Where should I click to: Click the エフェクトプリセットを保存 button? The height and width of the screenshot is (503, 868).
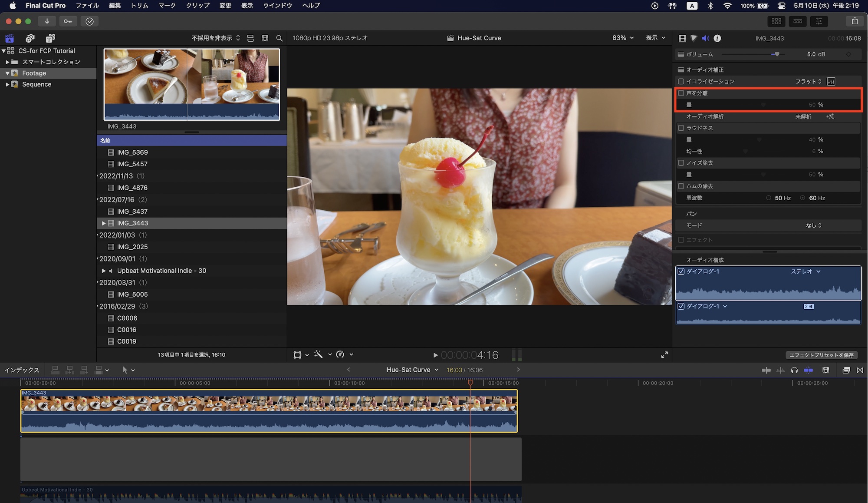click(821, 355)
